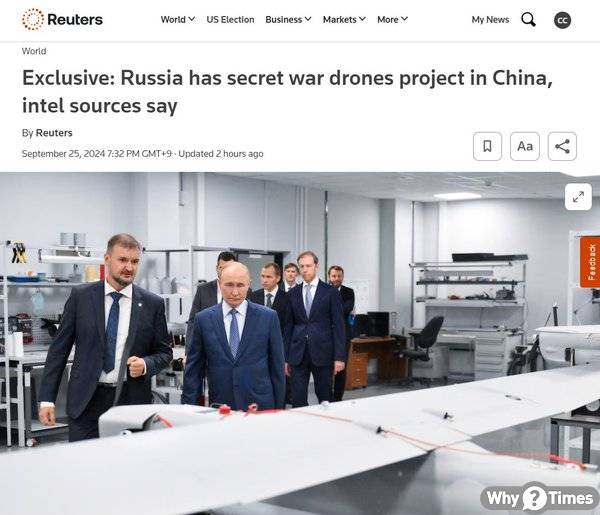Expand the Markets dropdown menu
This screenshot has height=515, width=600.
pyautogui.click(x=344, y=20)
